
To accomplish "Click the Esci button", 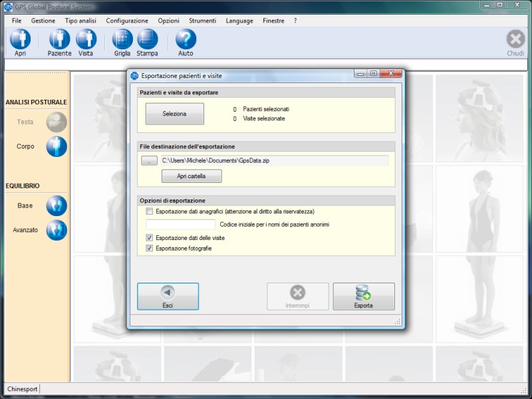I will point(168,296).
